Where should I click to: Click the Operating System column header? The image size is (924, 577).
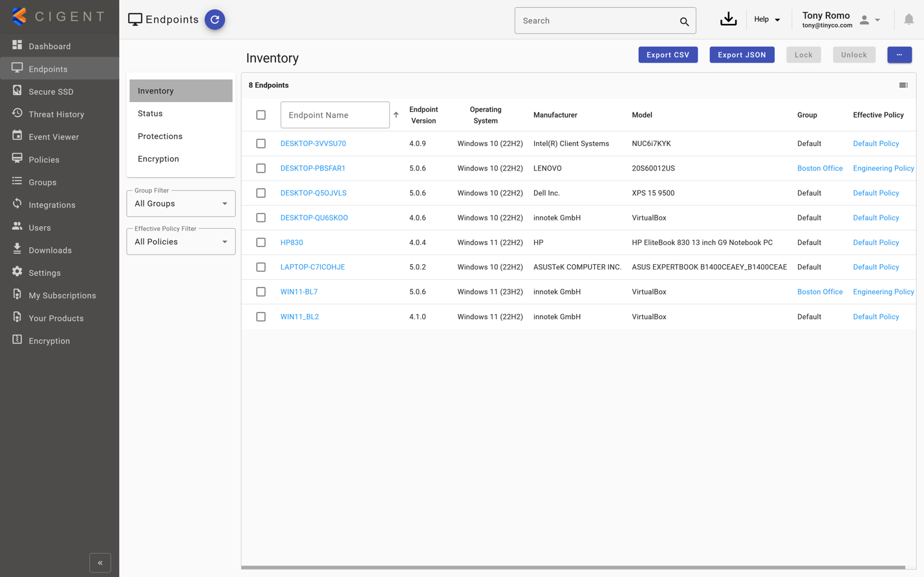click(486, 115)
